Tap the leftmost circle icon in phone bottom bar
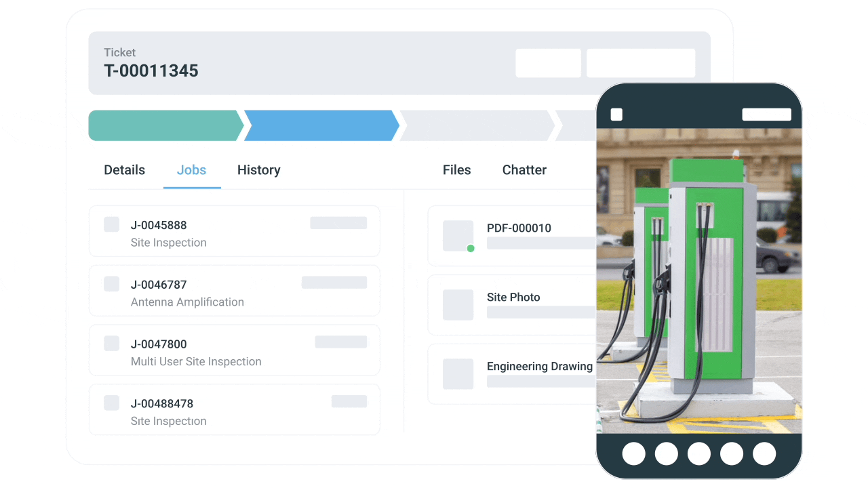The width and height of the screenshot is (868, 488). [634, 453]
